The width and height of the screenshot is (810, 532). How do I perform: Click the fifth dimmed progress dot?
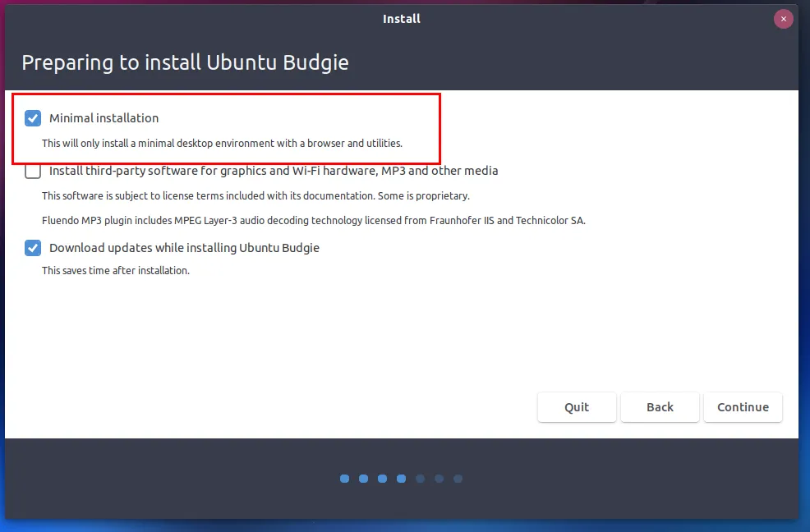coord(420,479)
